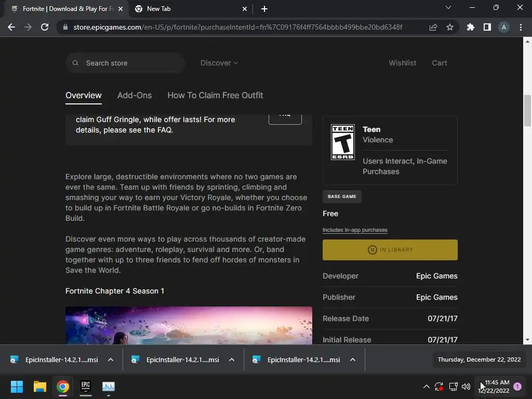Open volume speaker tray icon

tap(466, 387)
